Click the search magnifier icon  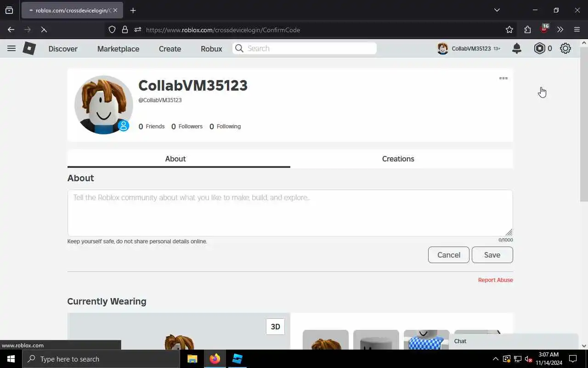click(x=239, y=48)
